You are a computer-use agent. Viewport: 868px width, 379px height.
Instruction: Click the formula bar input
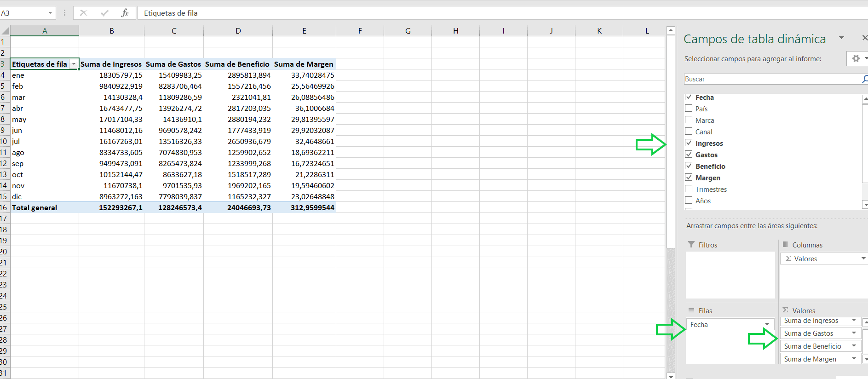pos(504,13)
